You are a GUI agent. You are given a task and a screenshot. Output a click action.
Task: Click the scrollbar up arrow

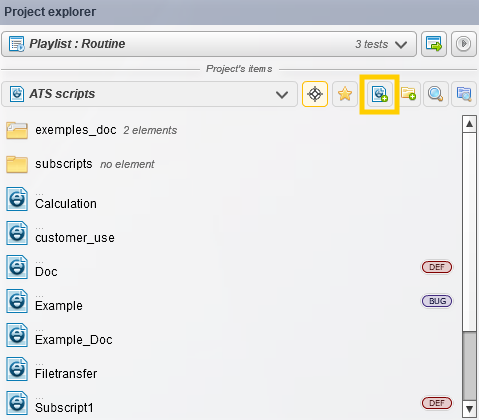coord(469,124)
